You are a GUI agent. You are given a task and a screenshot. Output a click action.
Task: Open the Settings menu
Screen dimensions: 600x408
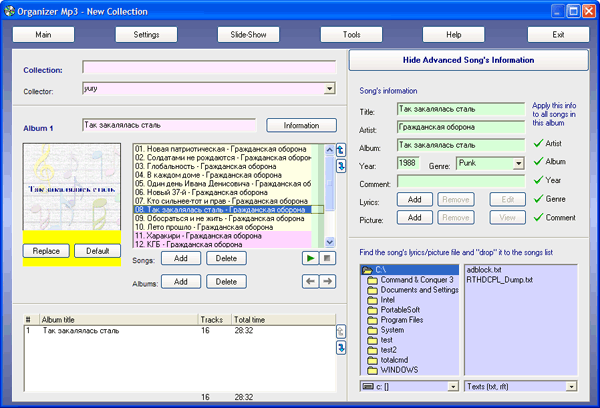coord(146,34)
